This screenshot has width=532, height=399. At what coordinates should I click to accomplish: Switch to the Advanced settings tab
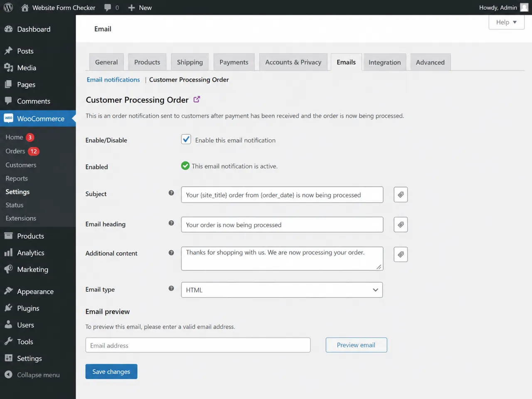coord(430,62)
